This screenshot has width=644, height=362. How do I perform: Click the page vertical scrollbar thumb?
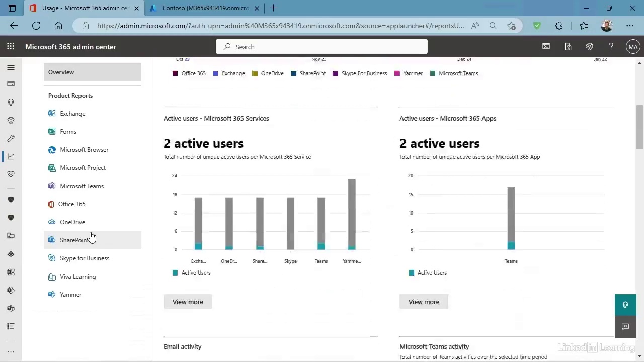639,127
